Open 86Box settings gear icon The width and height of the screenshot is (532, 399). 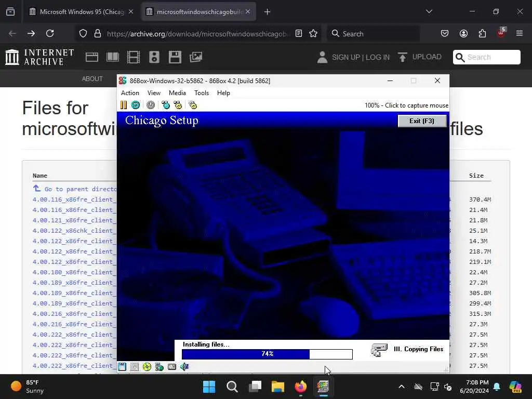[193, 105]
